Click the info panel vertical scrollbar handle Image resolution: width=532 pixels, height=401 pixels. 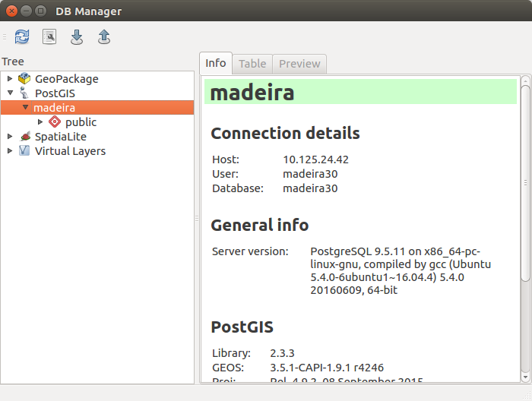click(x=525, y=183)
